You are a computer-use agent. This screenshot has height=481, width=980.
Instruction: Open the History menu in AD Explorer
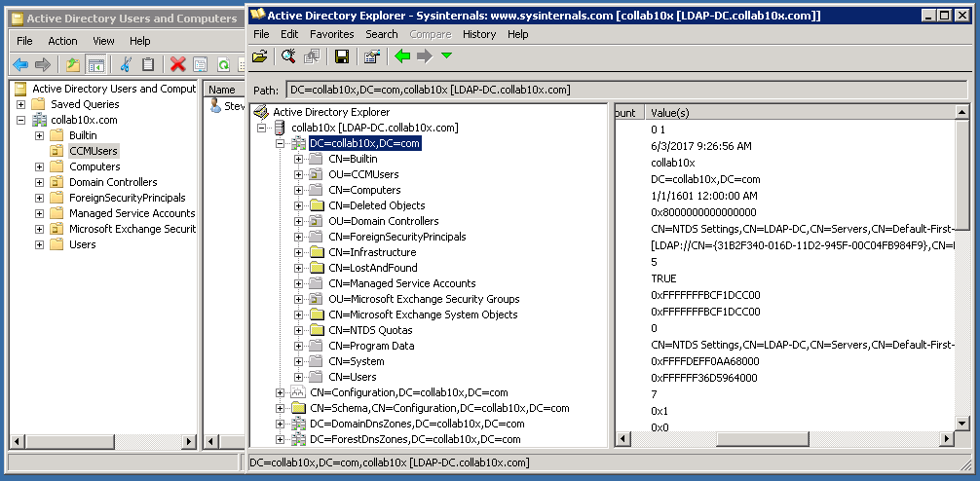(x=479, y=34)
